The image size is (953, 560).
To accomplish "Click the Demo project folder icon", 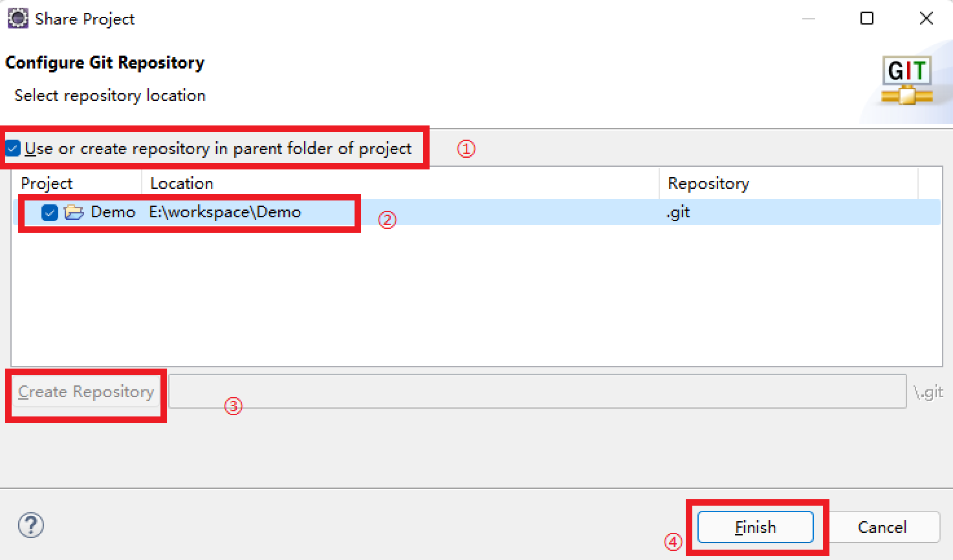I will (x=74, y=212).
